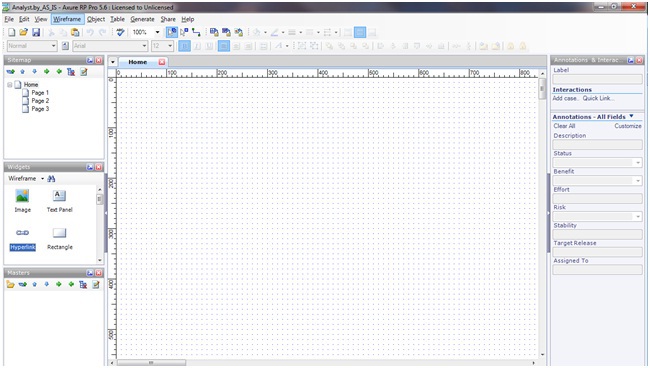Select Page 3 in the sitemap
Viewport: 650px width, 368px height.
click(x=40, y=109)
